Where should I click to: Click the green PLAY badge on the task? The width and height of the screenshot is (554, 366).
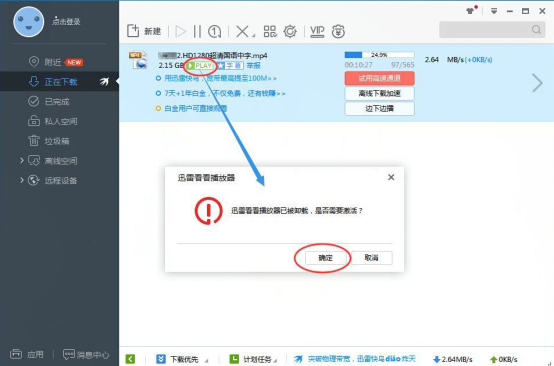click(200, 66)
